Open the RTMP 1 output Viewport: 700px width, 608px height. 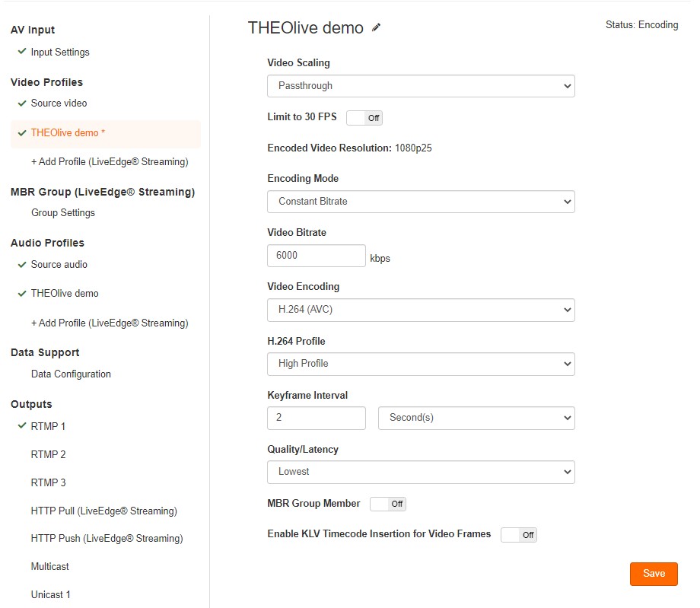tap(48, 426)
